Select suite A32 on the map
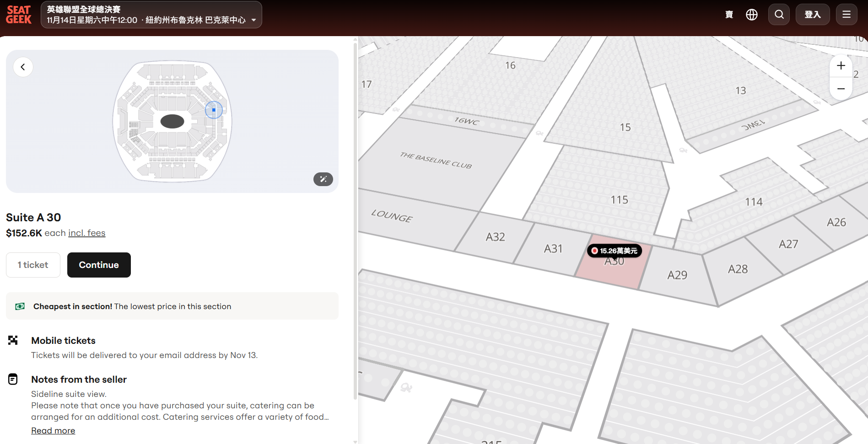 click(496, 237)
